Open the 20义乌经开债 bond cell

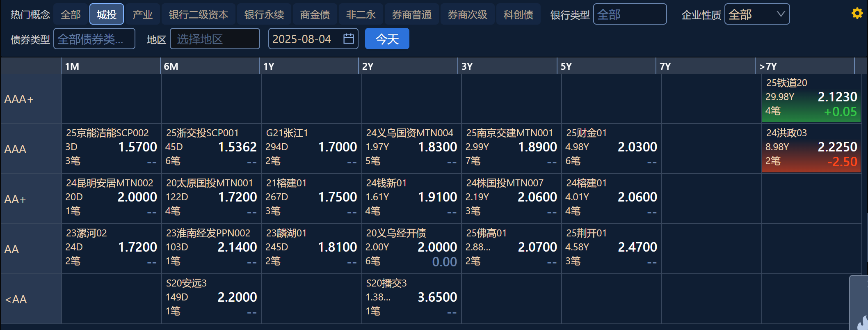[412, 249]
